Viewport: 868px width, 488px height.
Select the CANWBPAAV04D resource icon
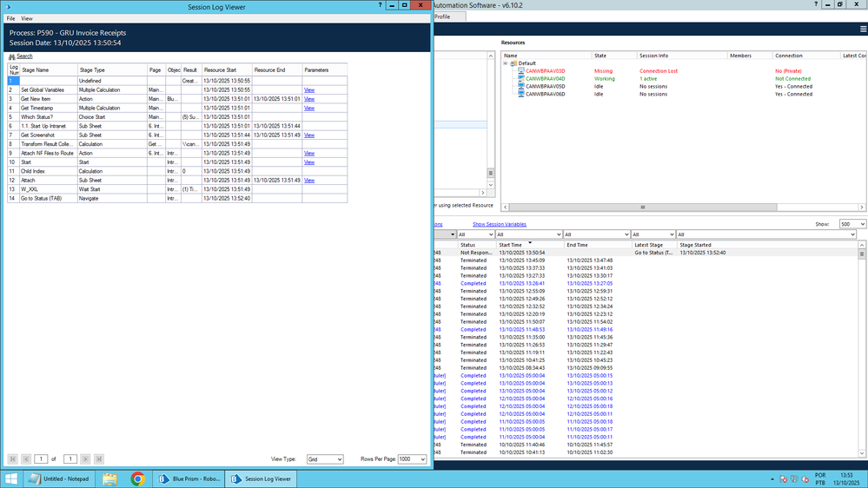tap(520, 78)
